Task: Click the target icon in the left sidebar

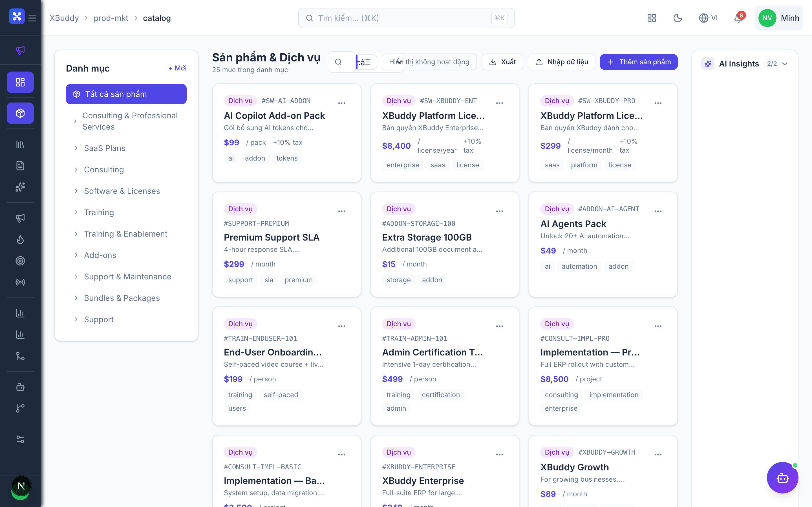Action: pos(20,261)
